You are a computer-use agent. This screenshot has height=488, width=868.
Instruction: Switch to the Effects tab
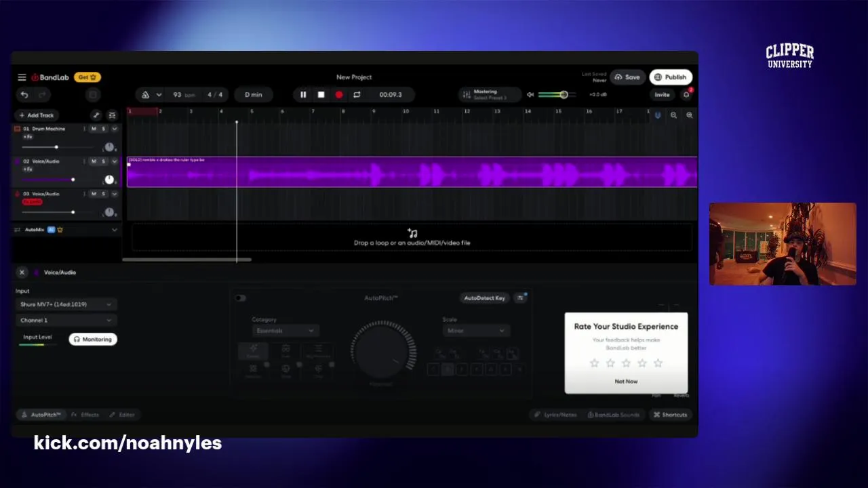point(85,415)
